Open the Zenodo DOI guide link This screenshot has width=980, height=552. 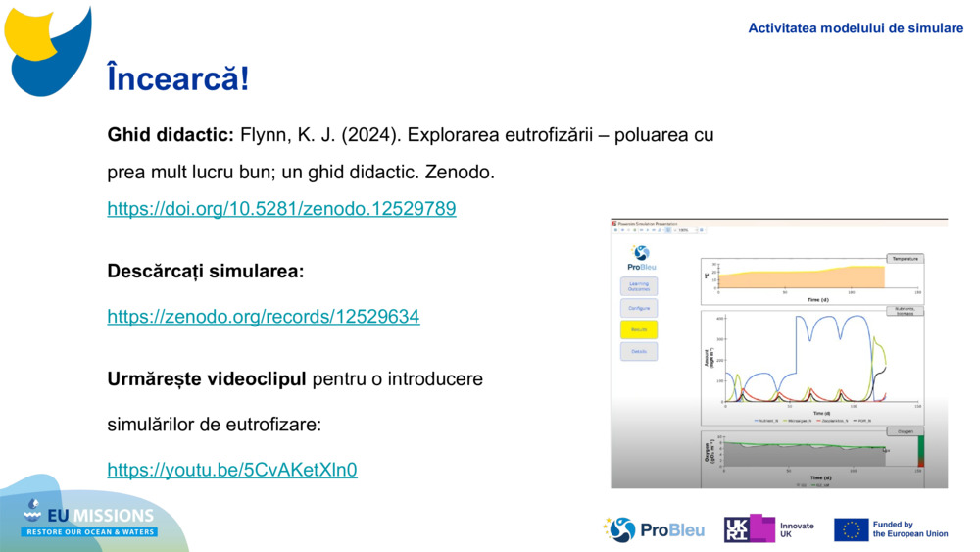(x=281, y=209)
